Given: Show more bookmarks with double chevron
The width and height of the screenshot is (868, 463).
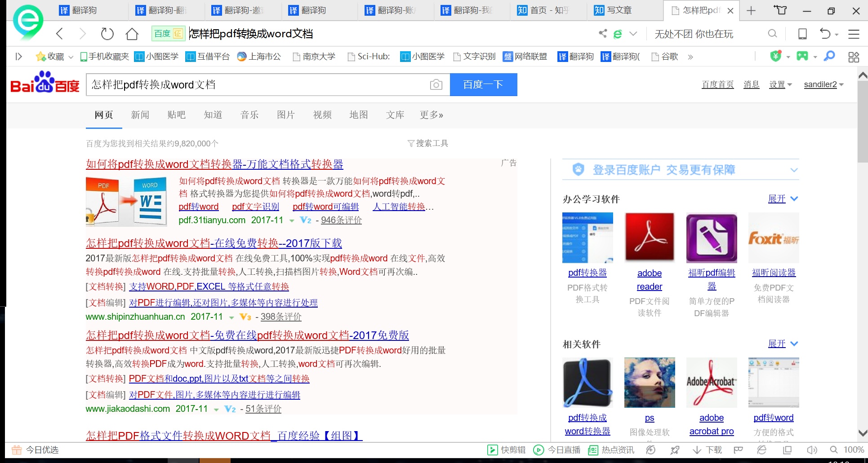Looking at the screenshot, I should point(690,57).
